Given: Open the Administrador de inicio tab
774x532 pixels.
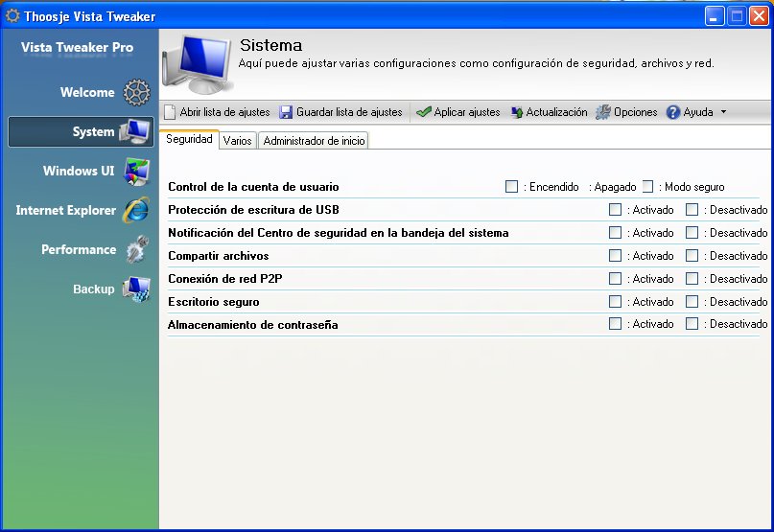Looking at the screenshot, I should 314,141.
